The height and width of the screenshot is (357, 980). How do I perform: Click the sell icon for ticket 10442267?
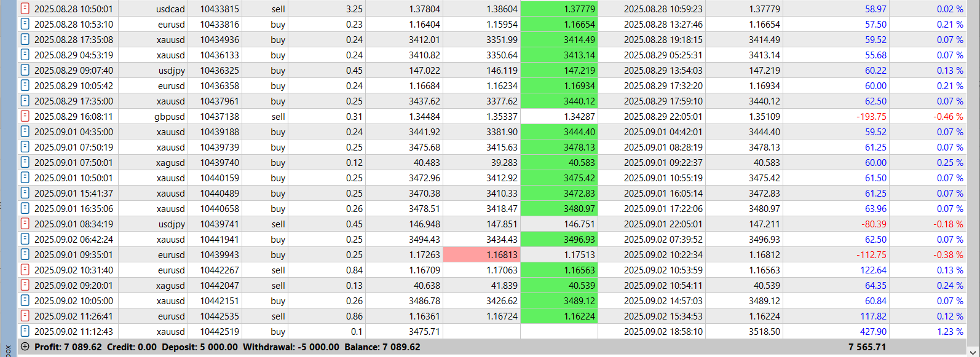tap(25, 270)
